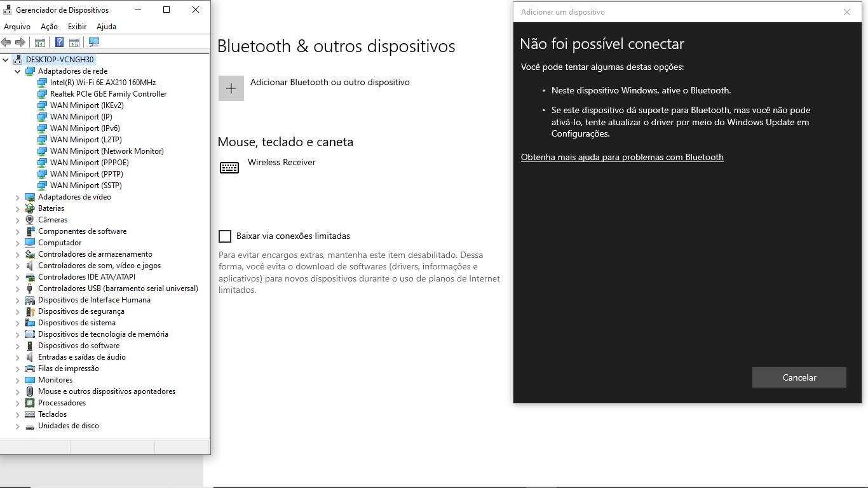Expand Controladores USB category arrow
The width and height of the screenshot is (868, 488).
18,288
